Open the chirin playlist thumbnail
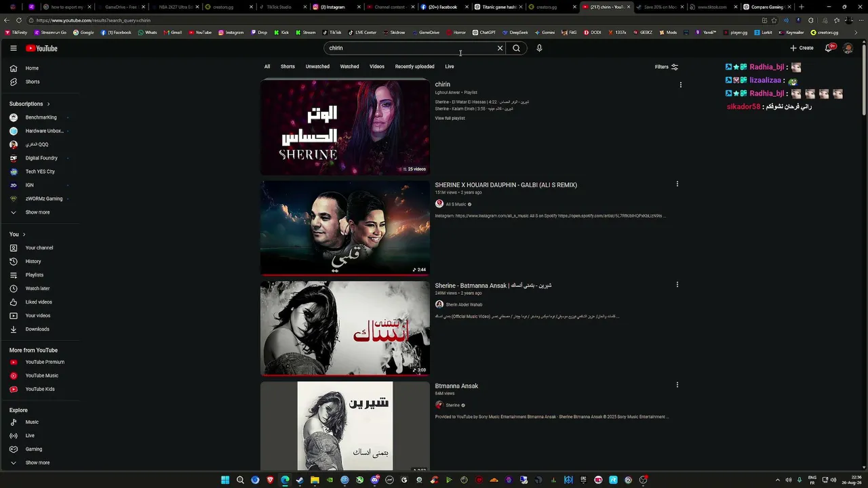The image size is (868, 488). [345, 127]
